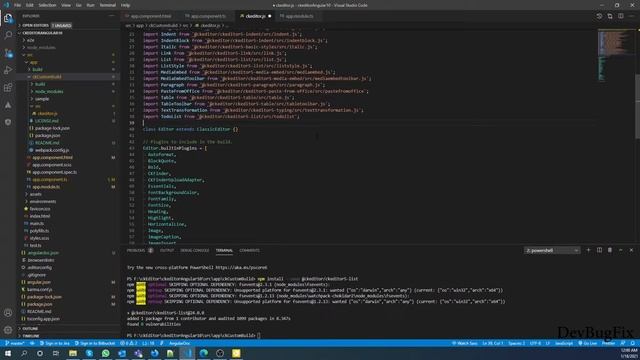Open the File menu
This screenshot has width=640, height=360.
pos(18,5)
